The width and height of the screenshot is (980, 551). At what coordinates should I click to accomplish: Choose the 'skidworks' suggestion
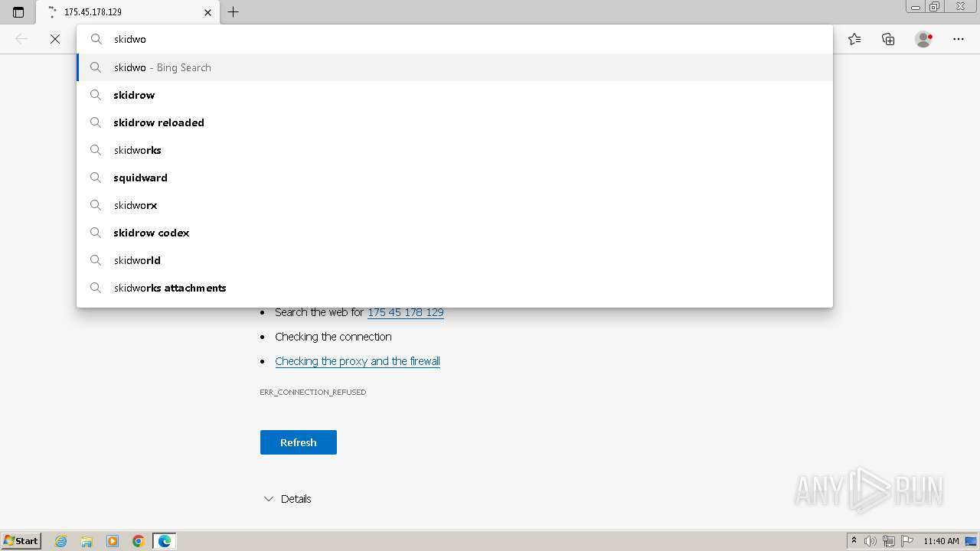[x=455, y=150]
